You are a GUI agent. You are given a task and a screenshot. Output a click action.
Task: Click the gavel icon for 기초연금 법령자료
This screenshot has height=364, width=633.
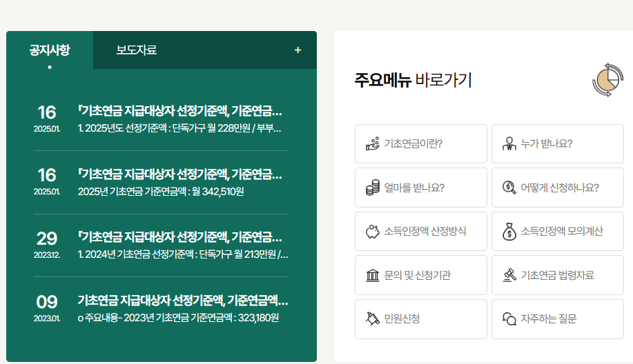click(x=509, y=276)
